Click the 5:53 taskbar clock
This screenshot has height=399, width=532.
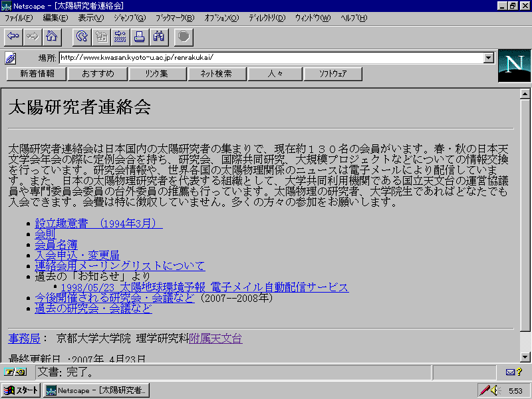pos(515,391)
